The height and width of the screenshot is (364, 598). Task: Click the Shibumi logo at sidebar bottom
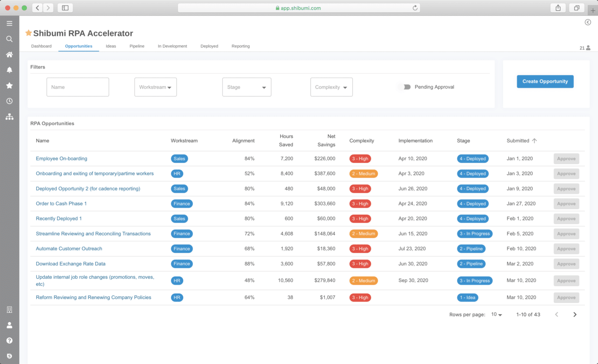click(9, 356)
